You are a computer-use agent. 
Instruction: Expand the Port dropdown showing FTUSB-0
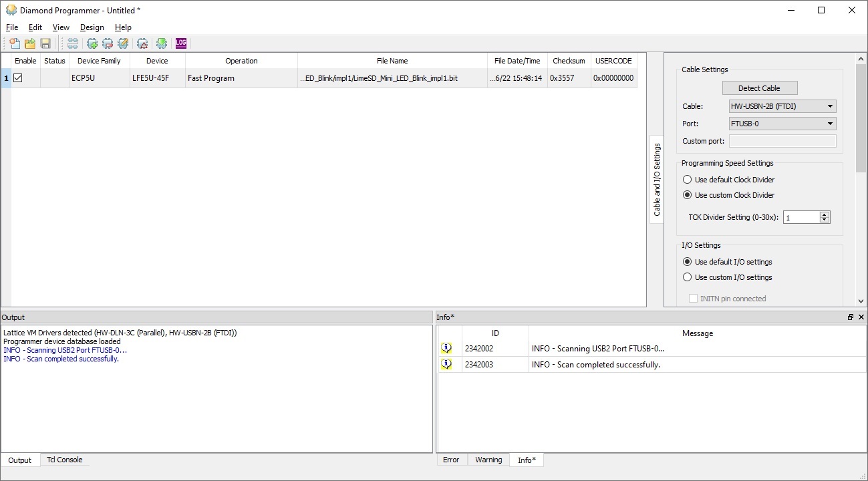(782, 124)
